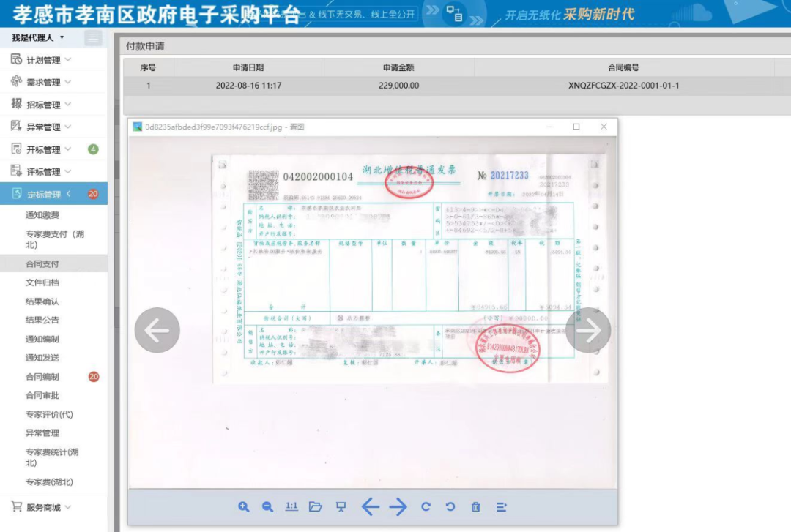Viewport: 791px width, 532px height.
Task: Go to previous image with large left arrow
Action: [157, 331]
